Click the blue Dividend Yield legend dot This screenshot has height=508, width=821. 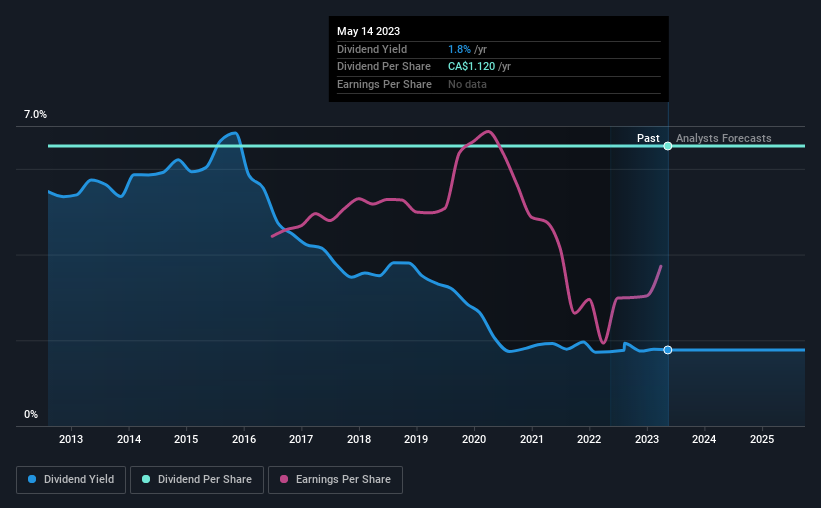[32, 479]
